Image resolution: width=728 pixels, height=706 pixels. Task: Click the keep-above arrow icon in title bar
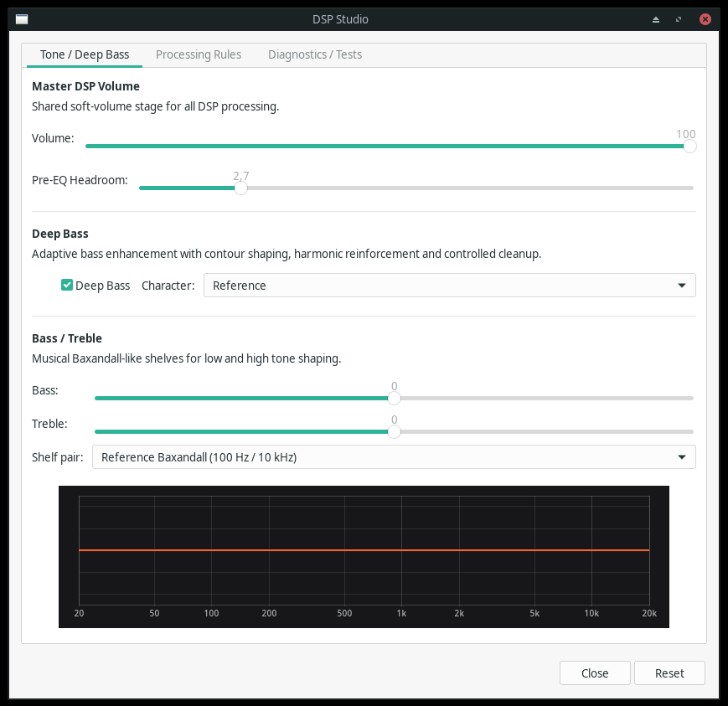(x=656, y=19)
